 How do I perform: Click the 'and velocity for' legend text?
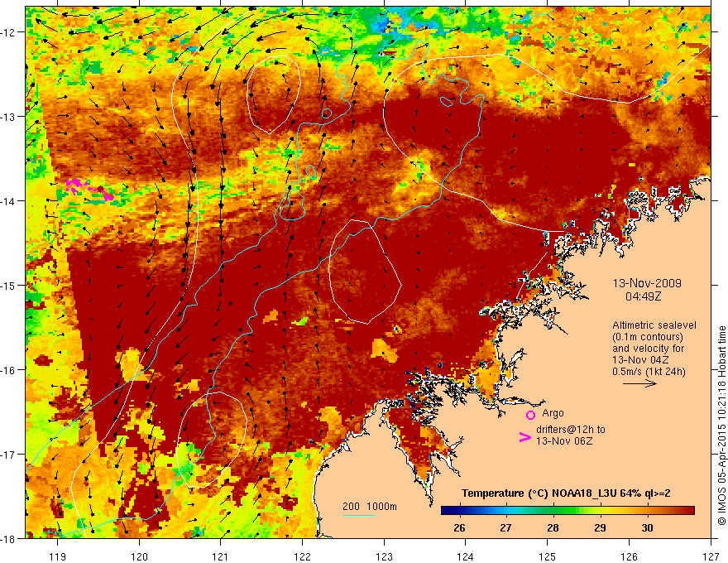[648, 349]
